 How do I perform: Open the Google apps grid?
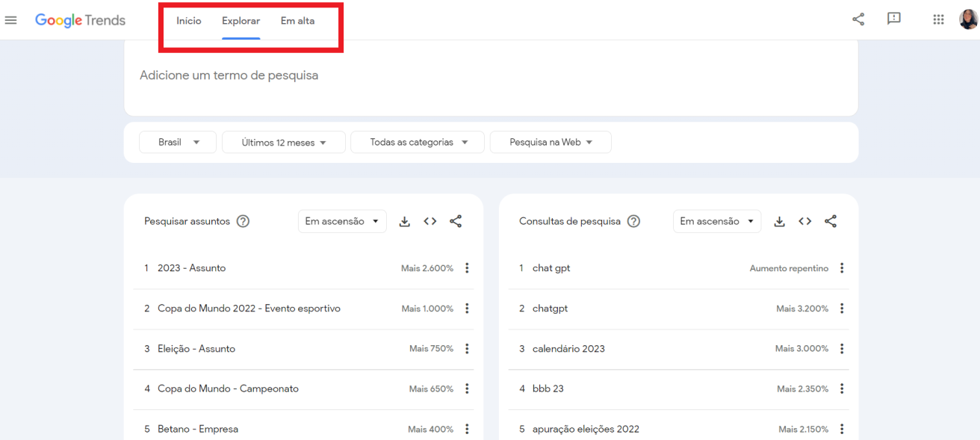(938, 20)
